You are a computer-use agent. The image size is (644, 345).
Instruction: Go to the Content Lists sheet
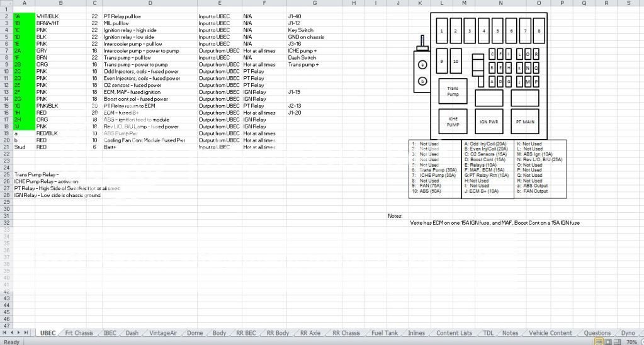click(x=454, y=333)
